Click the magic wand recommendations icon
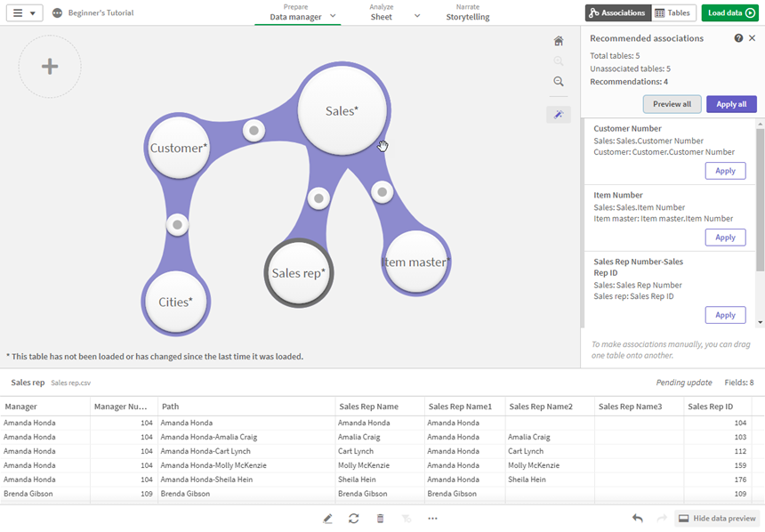 pos(559,115)
